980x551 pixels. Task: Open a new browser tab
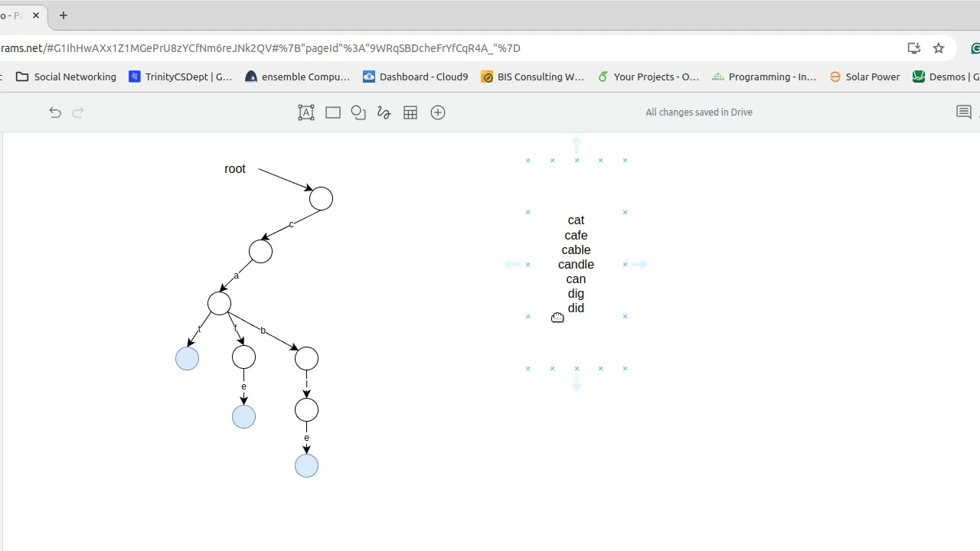(64, 15)
